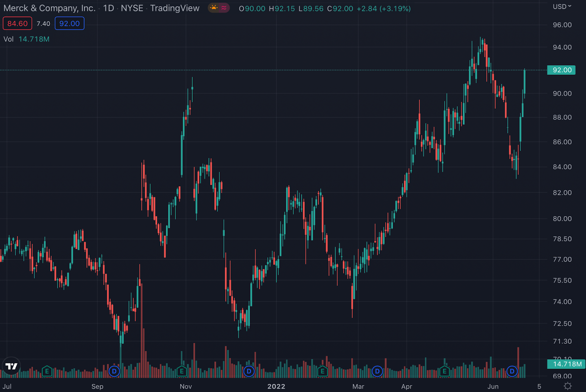Click the 75.50 price axis label
The image size is (586, 392).
pos(562,280)
